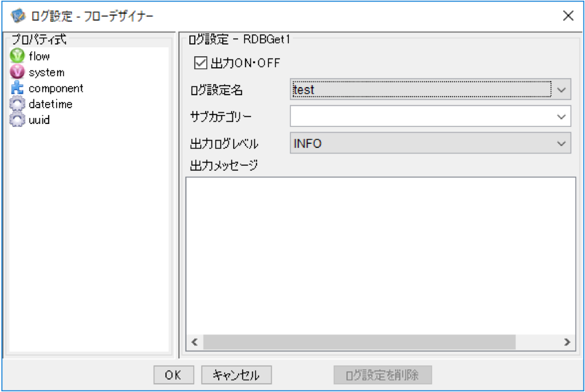Click the blue component puzzle icon

(17, 88)
